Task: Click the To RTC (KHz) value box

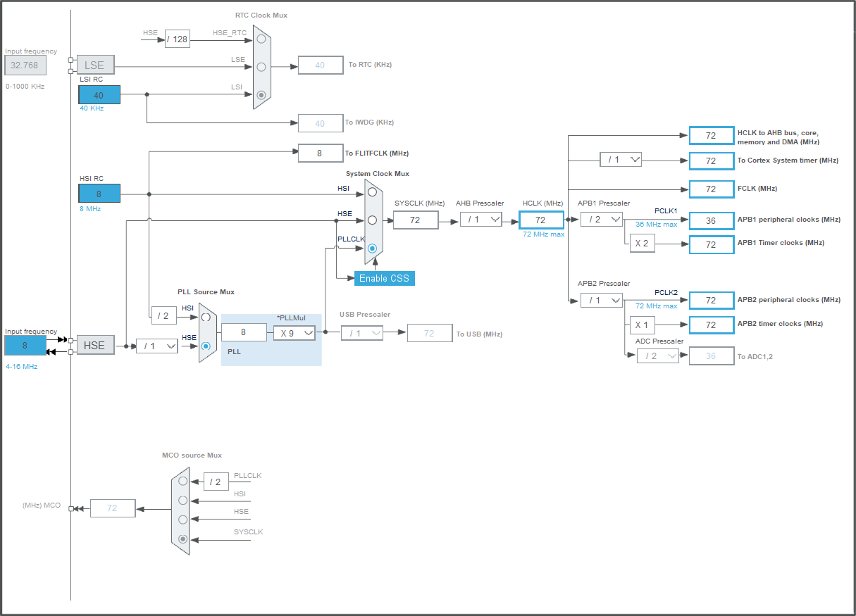Action: [x=321, y=65]
